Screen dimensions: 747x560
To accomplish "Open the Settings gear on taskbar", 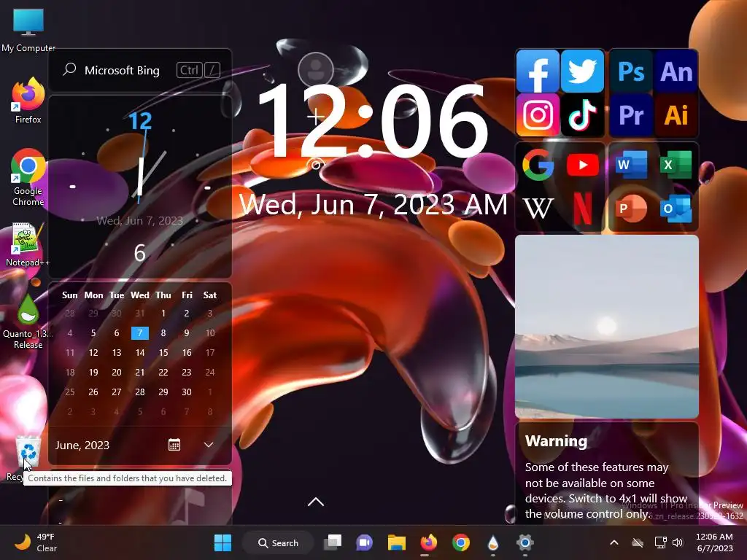I will pyautogui.click(x=525, y=542).
